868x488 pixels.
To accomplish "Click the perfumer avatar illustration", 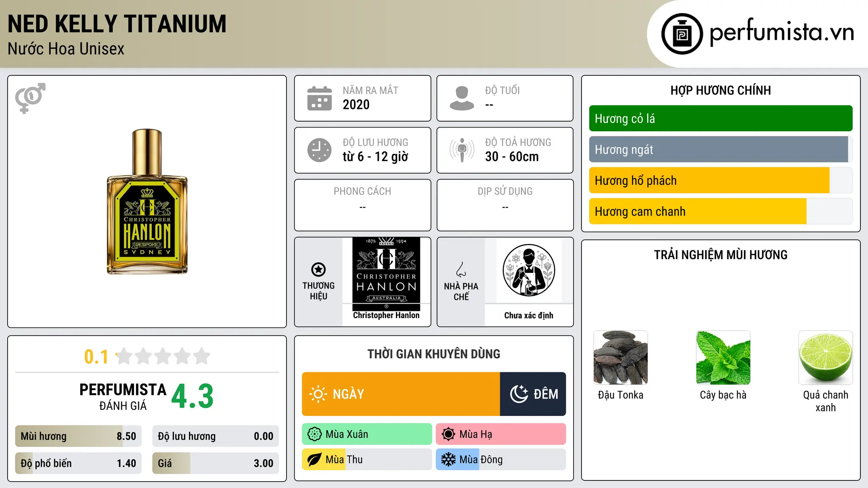I will [529, 271].
